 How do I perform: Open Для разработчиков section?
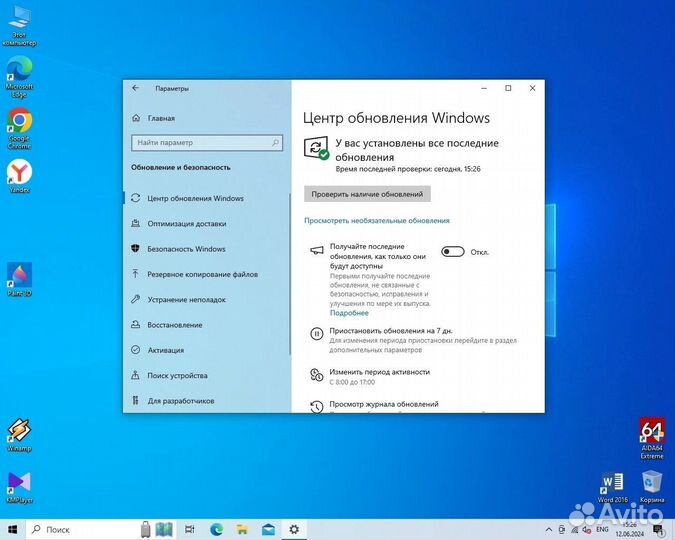180,401
